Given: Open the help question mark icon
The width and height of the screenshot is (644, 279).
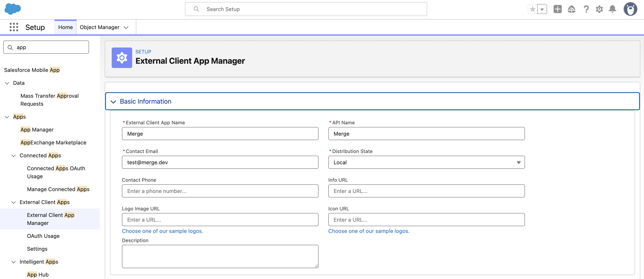Looking at the screenshot, I should click(586, 9).
